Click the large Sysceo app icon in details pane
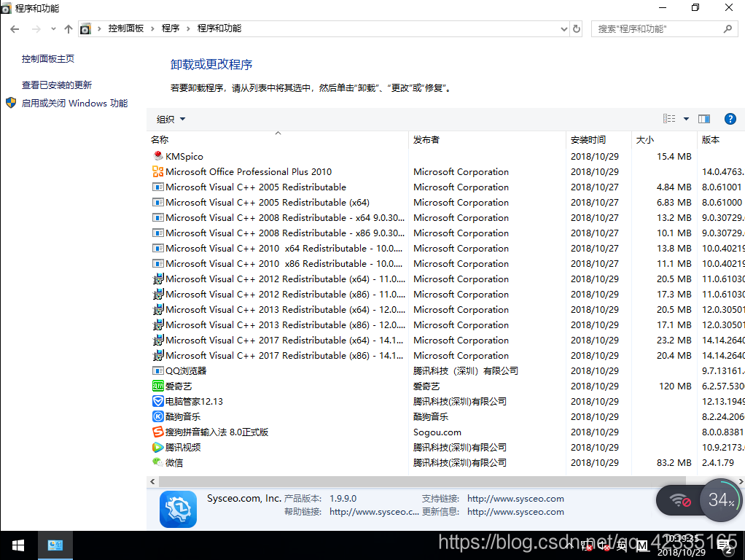The height and width of the screenshot is (560, 745). (x=178, y=509)
